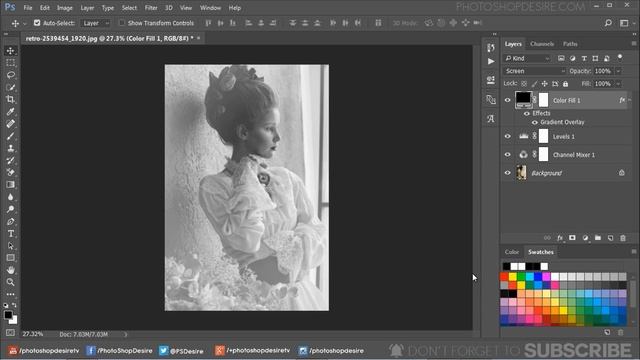Select the Quick Selection tool
The height and width of the screenshot is (360, 640).
pyautogui.click(x=11, y=87)
